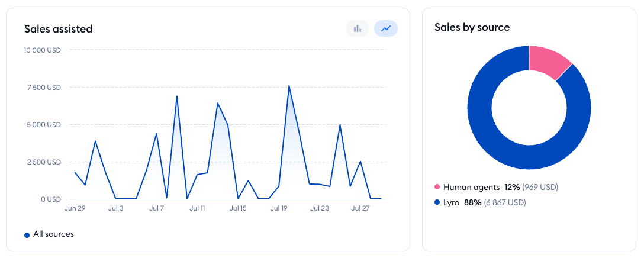The width and height of the screenshot is (644, 258).
Task: Click the 12% percentage value
Action: coord(512,188)
